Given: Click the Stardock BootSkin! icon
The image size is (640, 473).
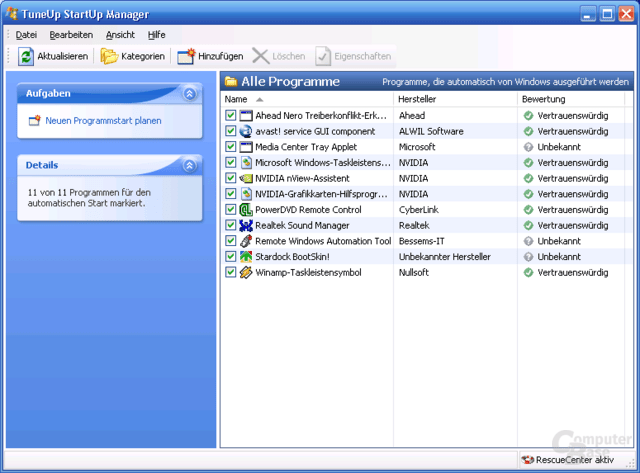Looking at the screenshot, I should [x=246, y=257].
